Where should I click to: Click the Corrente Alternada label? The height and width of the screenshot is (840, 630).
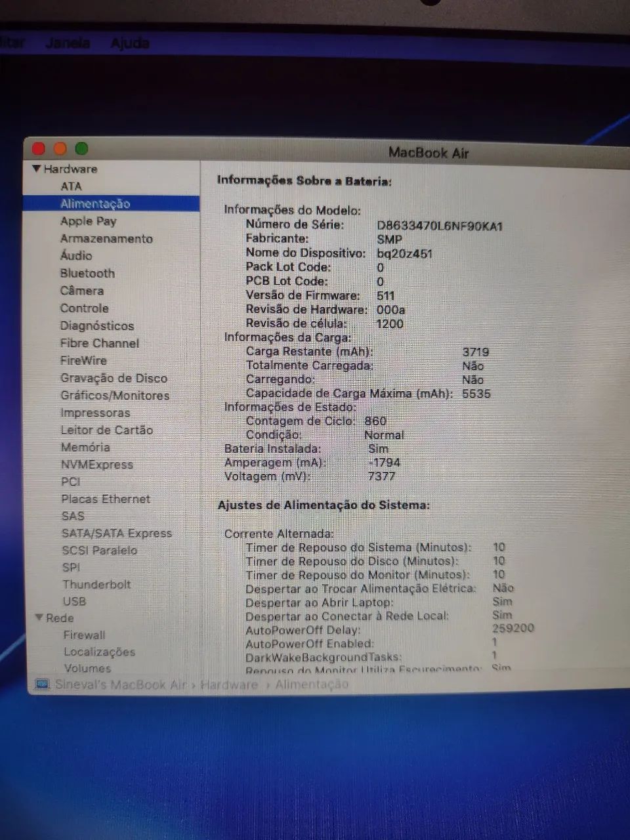[x=279, y=534]
